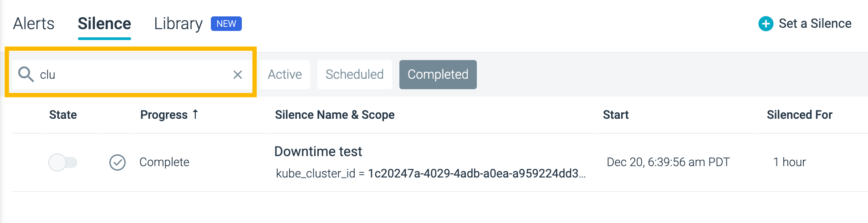Click Set a Silence button
This screenshot has width=868, height=223.
(x=805, y=24)
